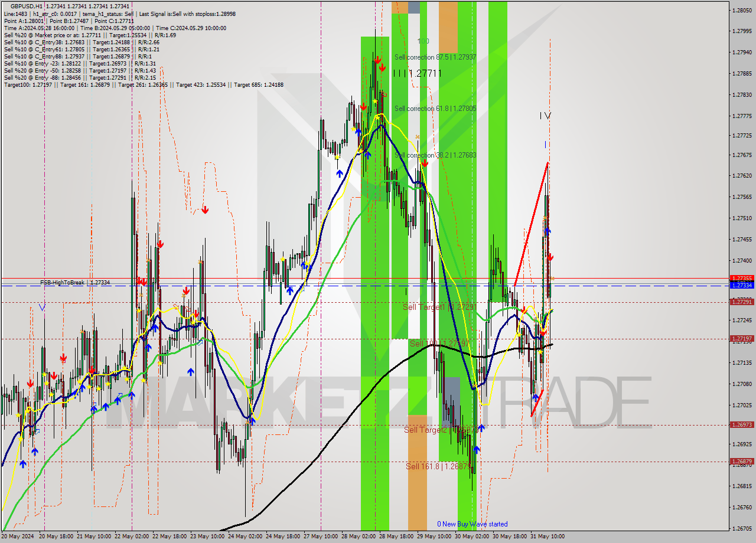The width and height of the screenshot is (756, 543).
Task: Select the 'Sell %20 @ Entry -50' row
Action: pos(80,70)
